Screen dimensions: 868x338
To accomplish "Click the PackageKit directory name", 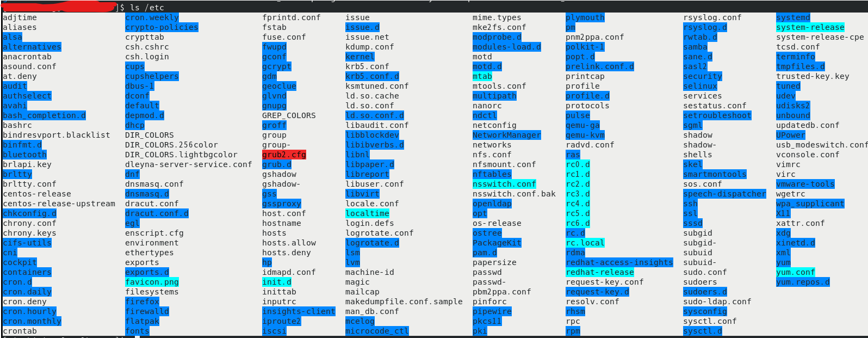I will point(497,243).
